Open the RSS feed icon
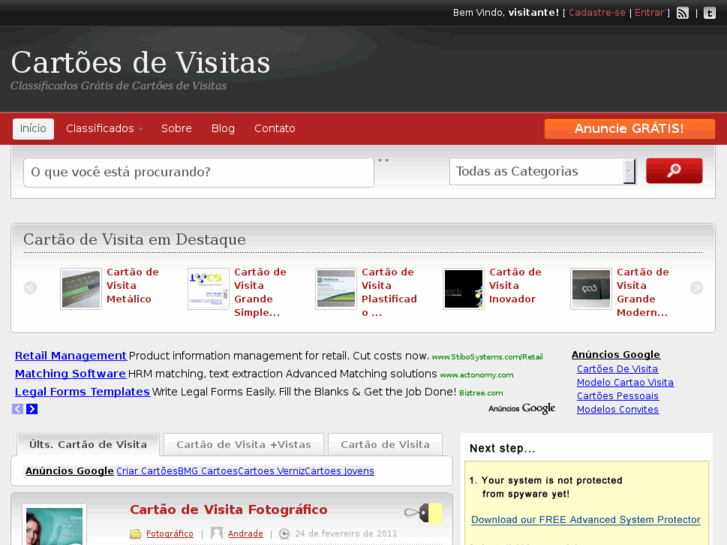 pos(682,13)
